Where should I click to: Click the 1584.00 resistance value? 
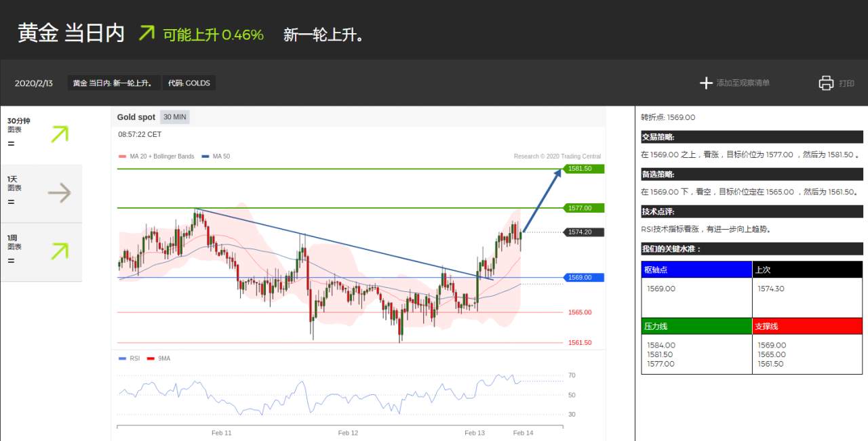[x=661, y=345]
